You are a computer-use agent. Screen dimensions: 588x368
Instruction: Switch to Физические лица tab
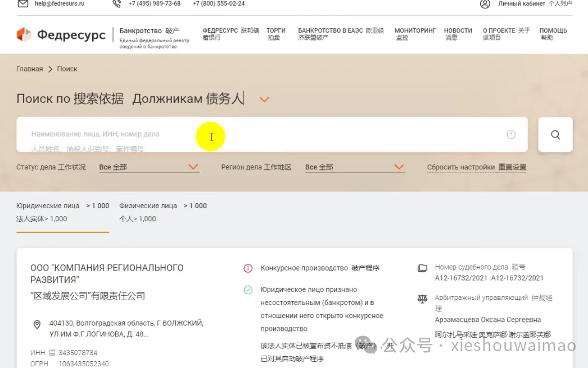tap(163, 212)
